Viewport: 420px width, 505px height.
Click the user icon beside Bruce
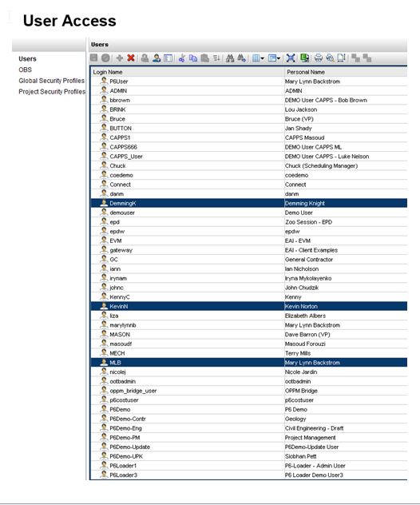point(104,118)
